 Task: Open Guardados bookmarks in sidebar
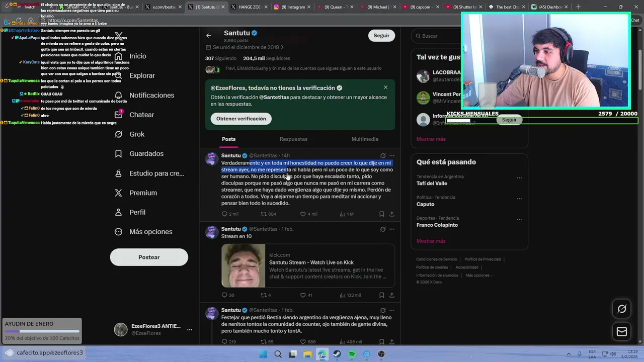point(139,153)
